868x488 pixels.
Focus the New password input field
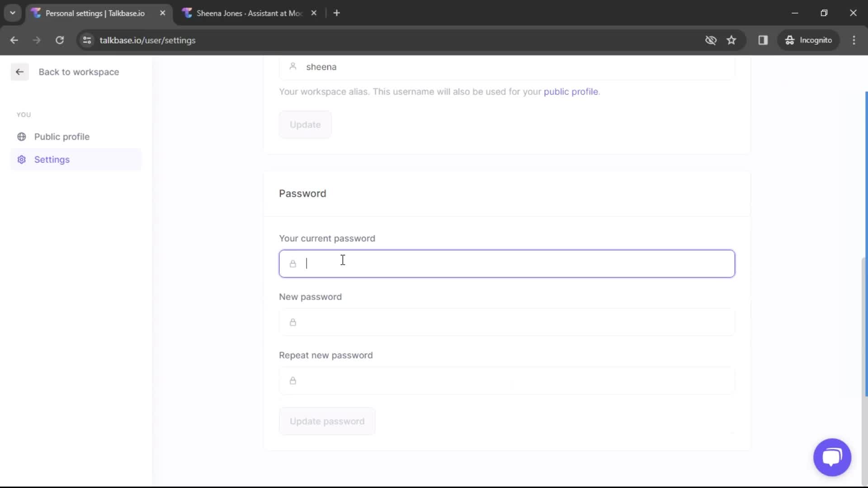tap(506, 322)
